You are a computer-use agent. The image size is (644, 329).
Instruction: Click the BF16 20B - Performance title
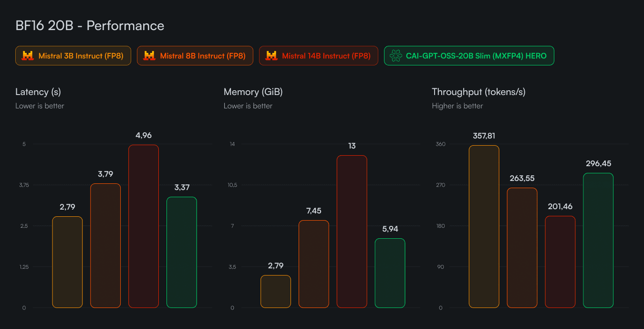pyautogui.click(x=90, y=25)
